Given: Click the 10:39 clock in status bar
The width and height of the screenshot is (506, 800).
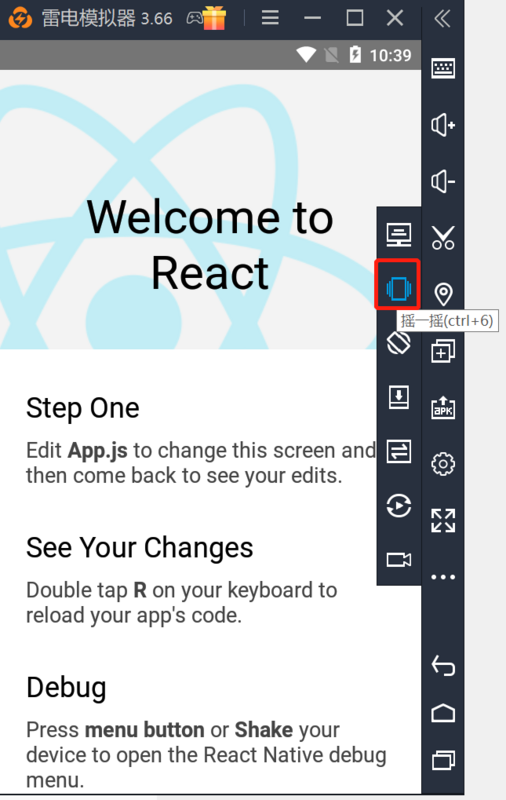Looking at the screenshot, I should (x=390, y=55).
